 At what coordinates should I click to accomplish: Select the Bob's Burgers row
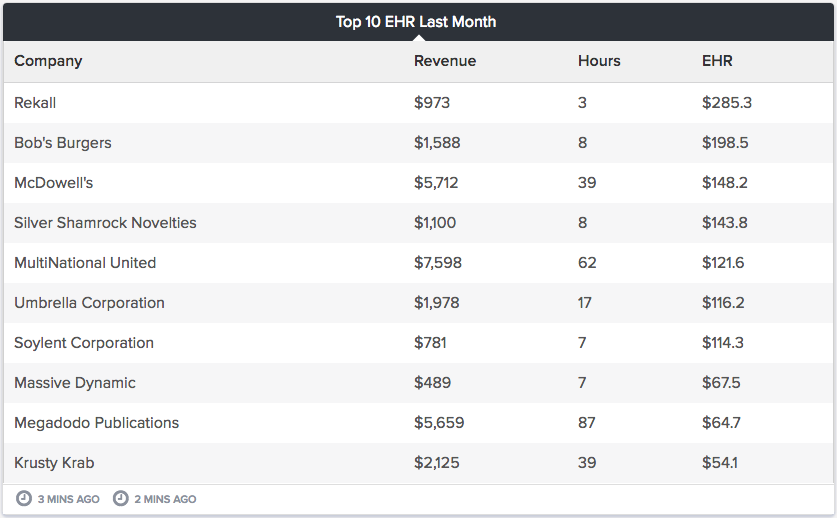click(63, 143)
